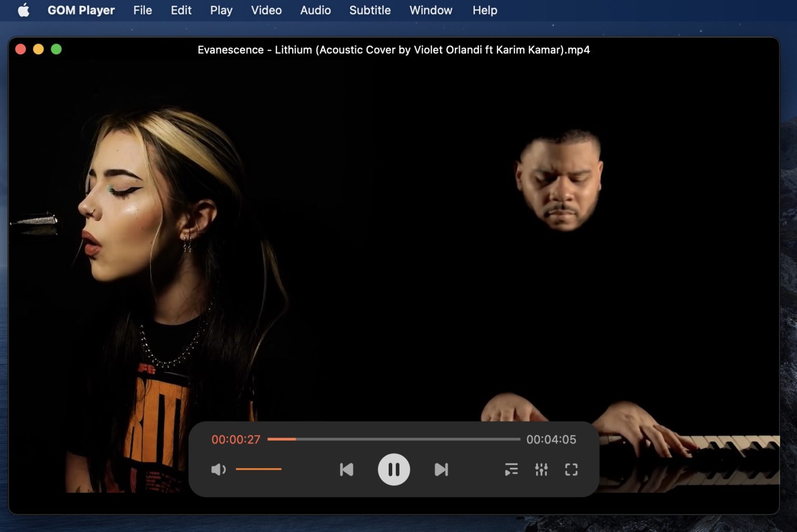
Task: Open the Window menu
Action: [x=431, y=10]
